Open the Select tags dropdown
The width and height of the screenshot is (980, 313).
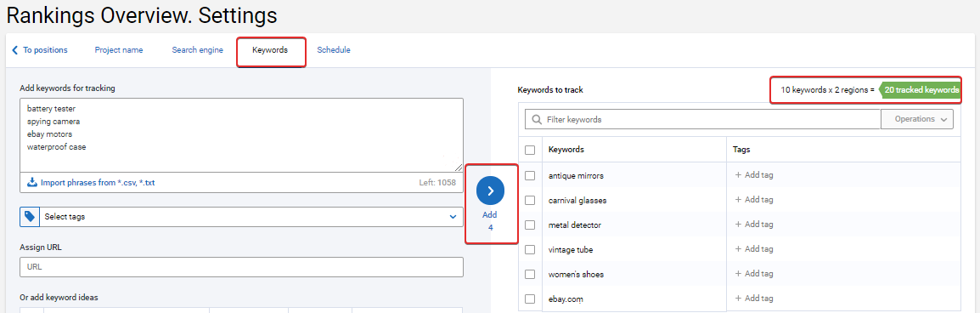(251, 217)
